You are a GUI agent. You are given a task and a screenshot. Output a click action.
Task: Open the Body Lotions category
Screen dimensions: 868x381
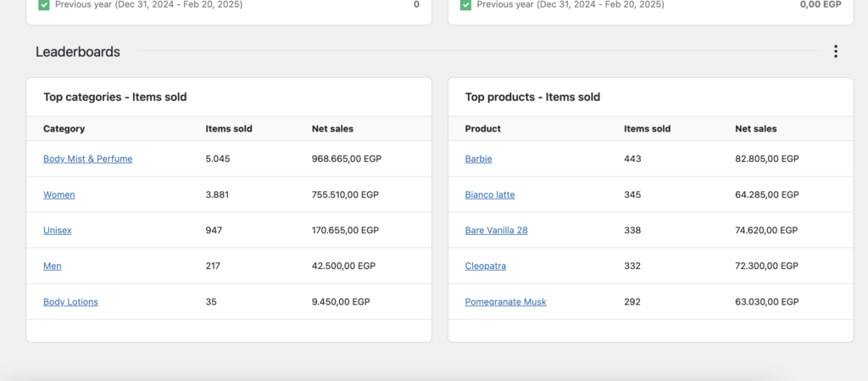pos(70,301)
